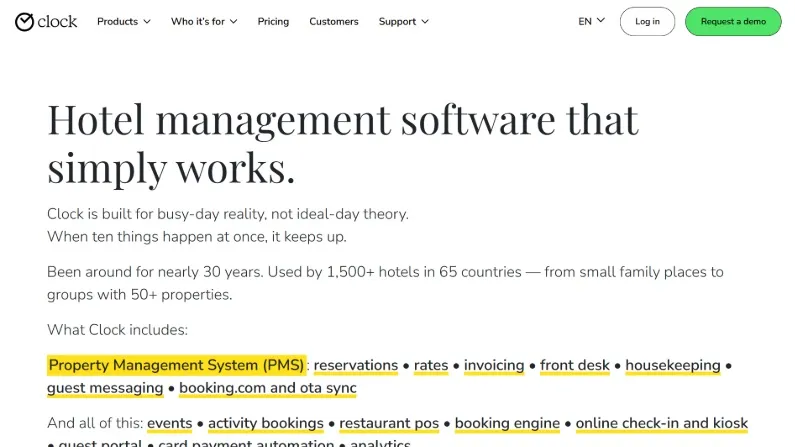Follow the events link
This screenshot has width=795, height=447.
(x=169, y=423)
